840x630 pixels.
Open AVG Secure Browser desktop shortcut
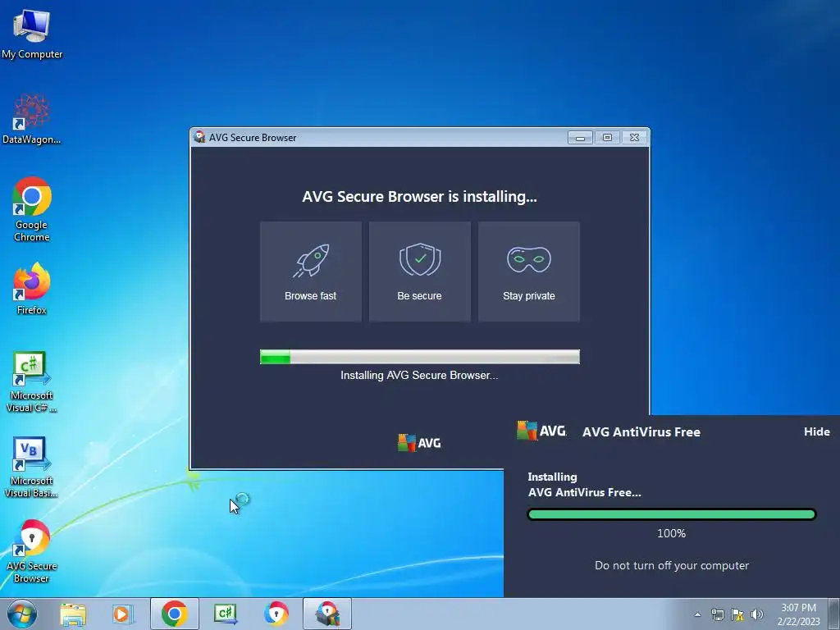32,550
